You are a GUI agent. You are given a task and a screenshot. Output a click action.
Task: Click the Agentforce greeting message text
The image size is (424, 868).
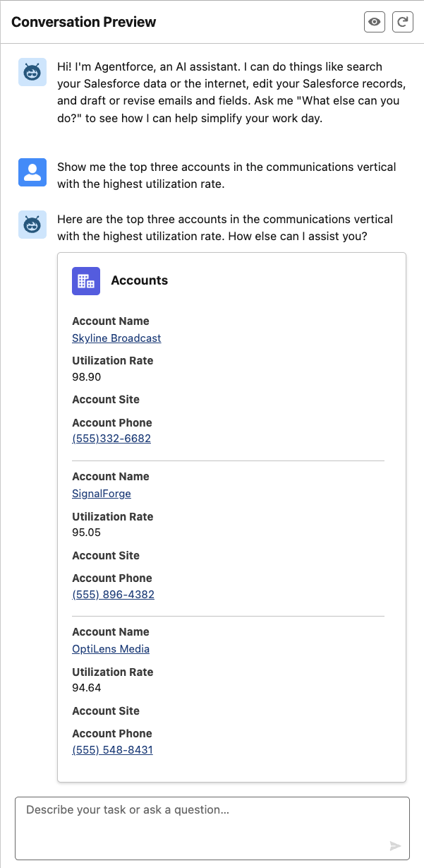coord(228,93)
